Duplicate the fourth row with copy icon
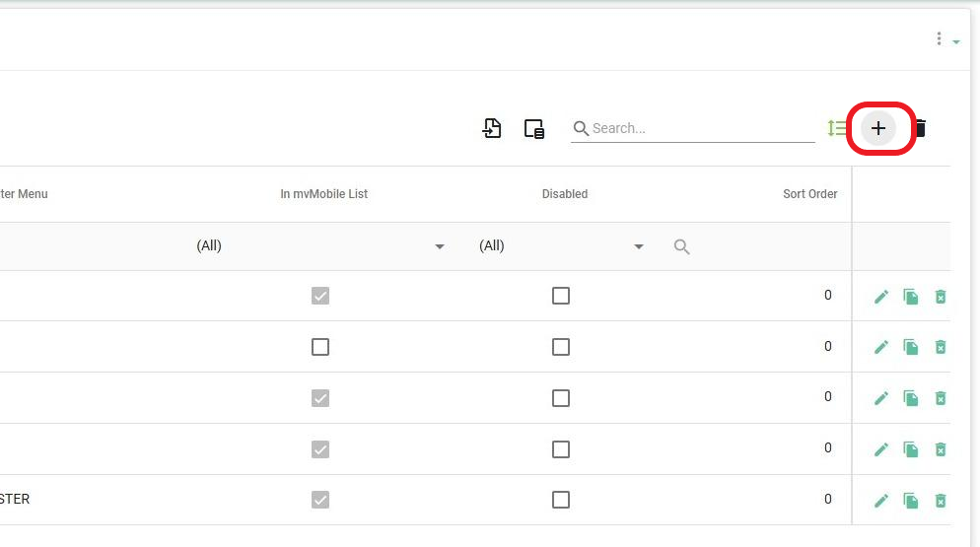 click(x=911, y=449)
